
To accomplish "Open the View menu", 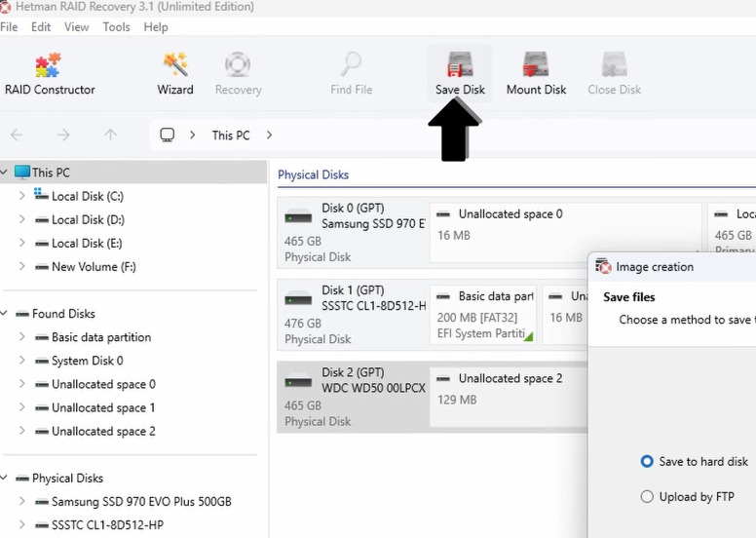I will [77, 27].
